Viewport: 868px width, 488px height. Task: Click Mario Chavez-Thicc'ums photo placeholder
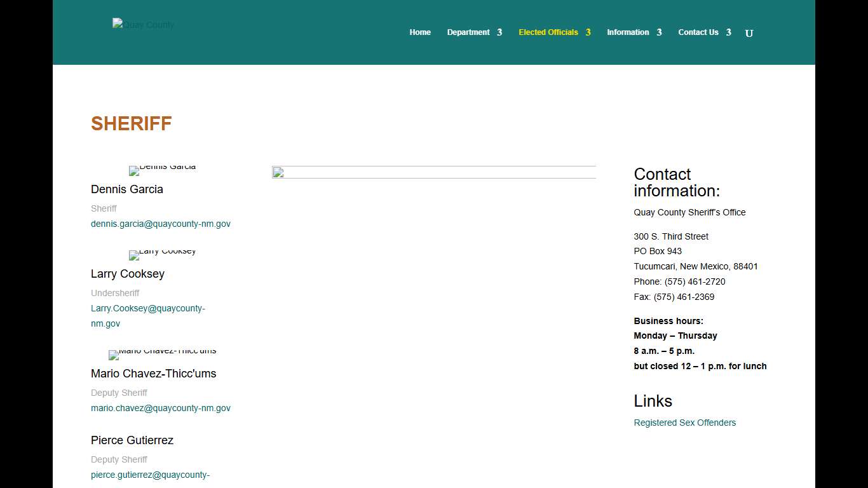(162, 355)
